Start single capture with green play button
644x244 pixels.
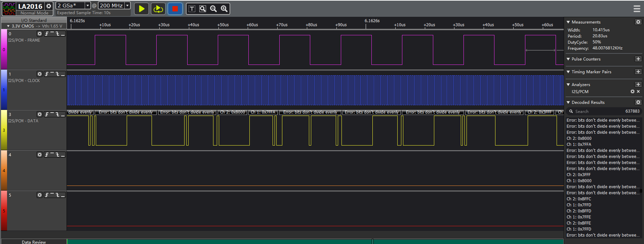[142, 9]
